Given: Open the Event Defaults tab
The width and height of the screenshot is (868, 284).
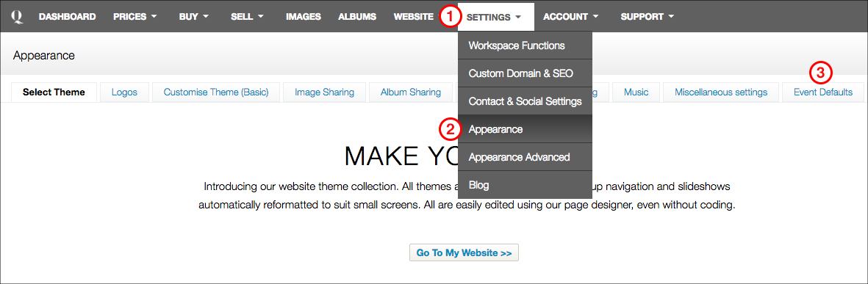Looking at the screenshot, I should coord(823,92).
